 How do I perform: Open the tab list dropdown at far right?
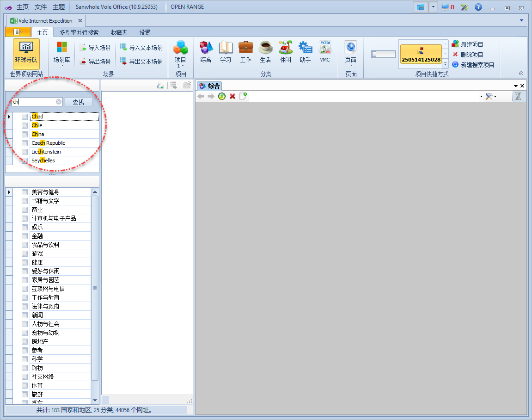pos(521,21)
